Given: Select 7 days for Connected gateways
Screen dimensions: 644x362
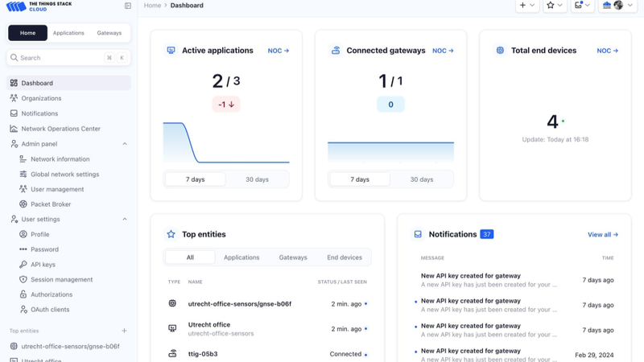Looking at the screenshot, I should [360, 179].
